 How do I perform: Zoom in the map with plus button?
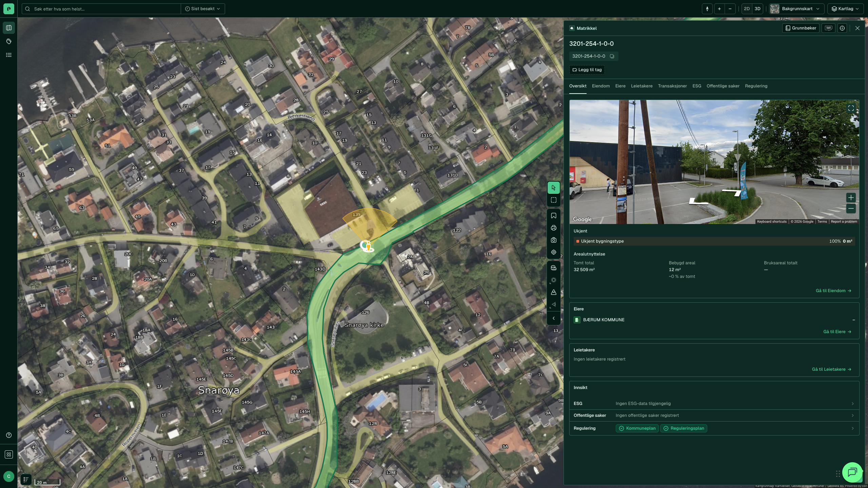click(719, 9)
